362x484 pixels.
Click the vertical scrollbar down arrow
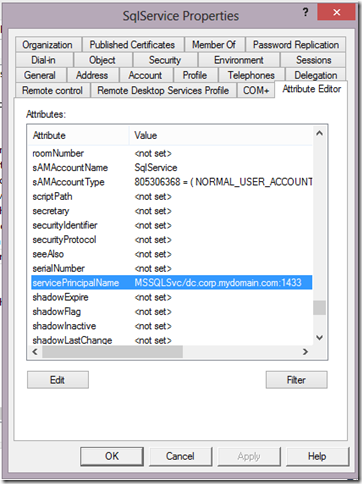pos(319,337)
